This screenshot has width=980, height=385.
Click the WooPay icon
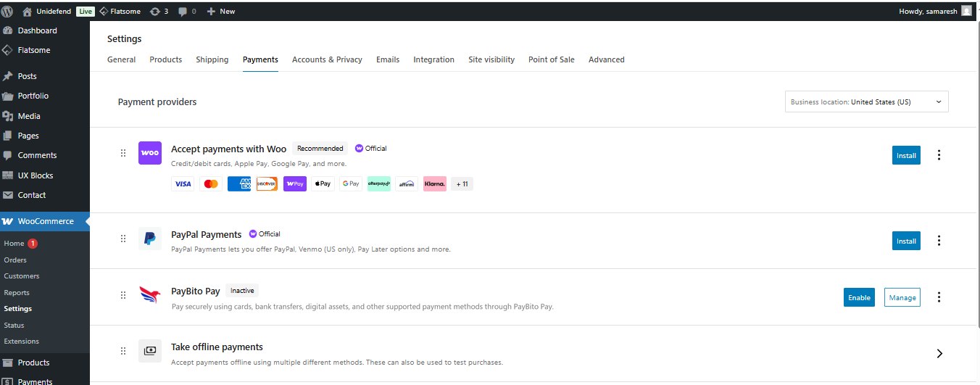pyautogui.click(x=295, y=184)
